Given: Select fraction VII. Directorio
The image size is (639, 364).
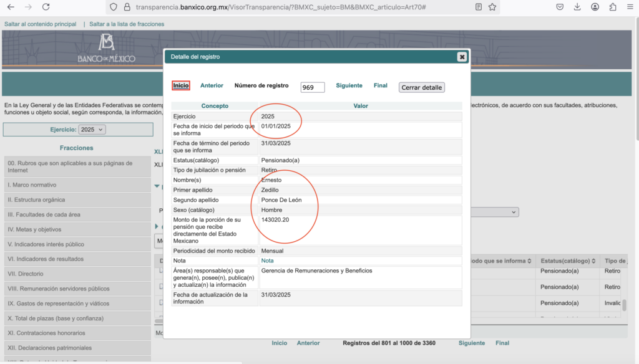Looking at the screenshot, I should pyautogui.click(x=77, y=274).
